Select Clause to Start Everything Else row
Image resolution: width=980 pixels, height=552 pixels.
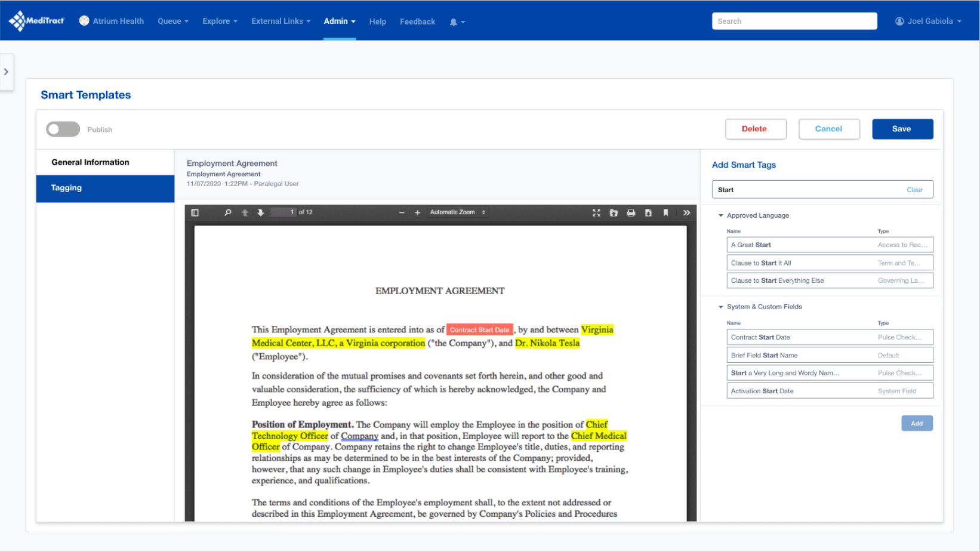(x=830, y=280)
